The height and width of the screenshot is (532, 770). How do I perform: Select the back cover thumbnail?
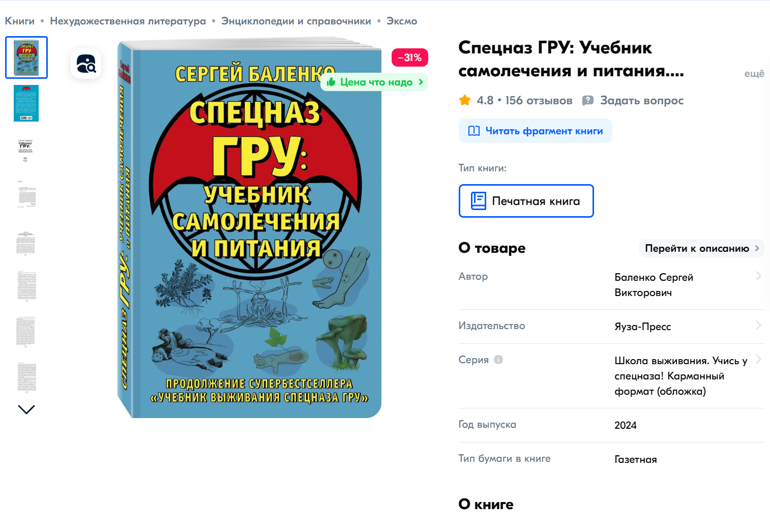pos(26,103)
